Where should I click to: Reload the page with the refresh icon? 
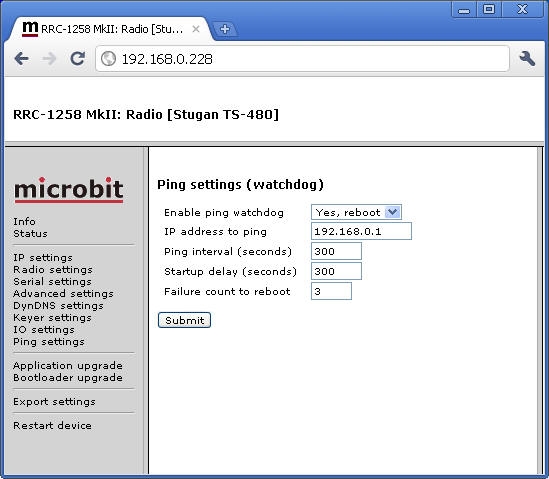(x=77, y=58)
